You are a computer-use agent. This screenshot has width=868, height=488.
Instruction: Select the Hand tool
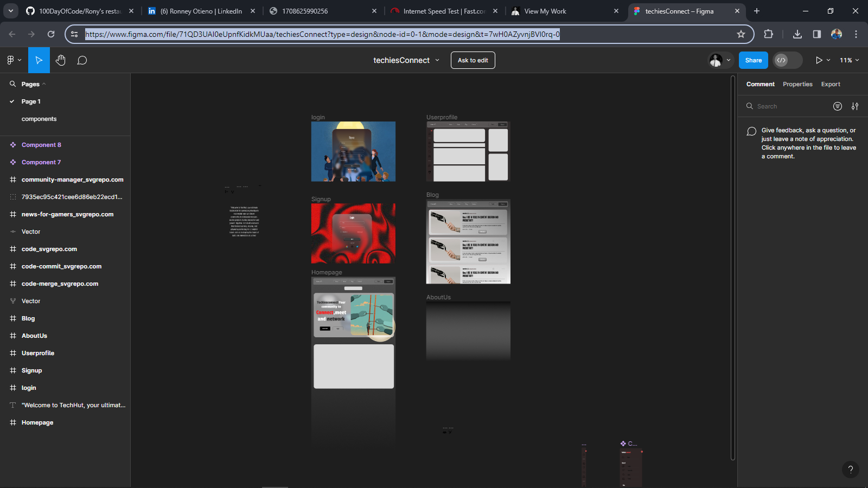coord(60,60)
